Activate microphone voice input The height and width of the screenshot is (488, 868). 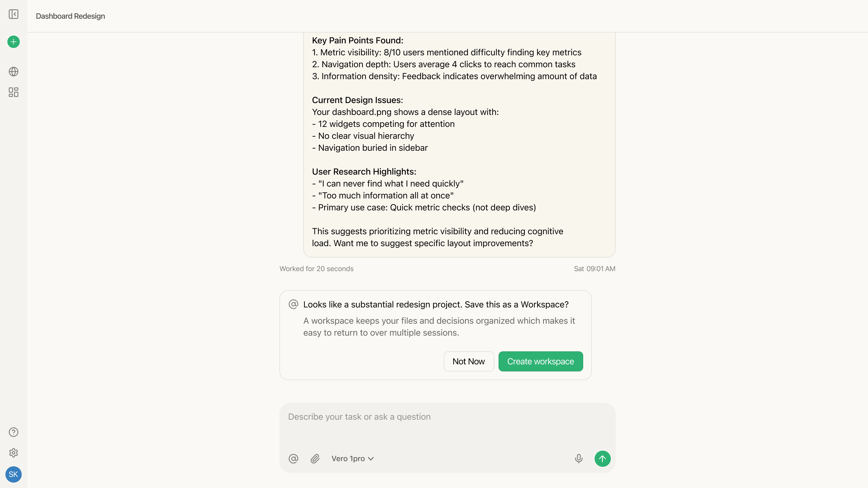[579, 459]
